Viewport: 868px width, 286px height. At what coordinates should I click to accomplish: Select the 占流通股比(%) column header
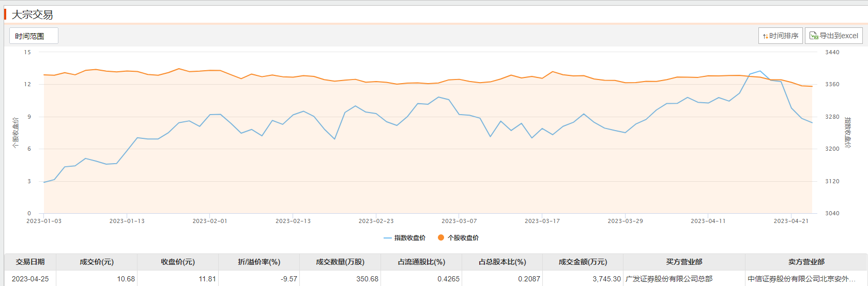click(x=421, y=262)
